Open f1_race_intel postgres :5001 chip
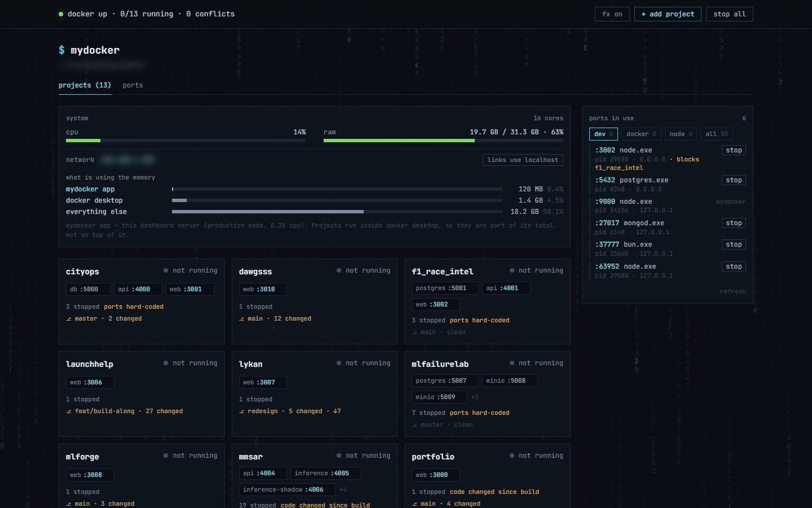 point(445,288)
